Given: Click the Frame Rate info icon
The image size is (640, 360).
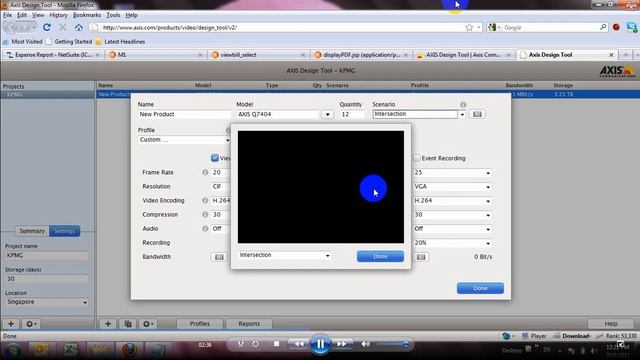Looking at the screenshot, I should click(x=205, y=172).
